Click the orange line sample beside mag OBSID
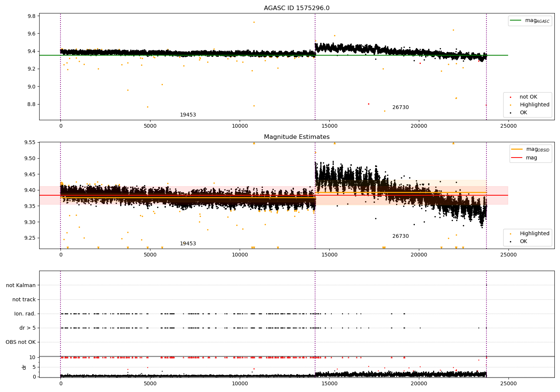The image size is (560, 392). (x=517, y=149)
